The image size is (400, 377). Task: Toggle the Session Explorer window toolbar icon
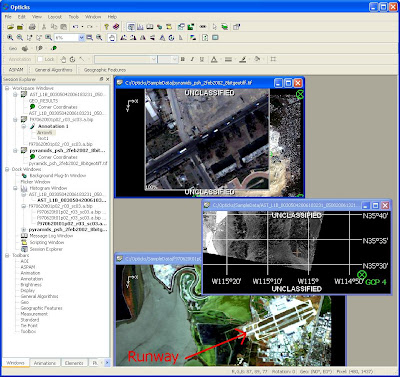[131, 27]
